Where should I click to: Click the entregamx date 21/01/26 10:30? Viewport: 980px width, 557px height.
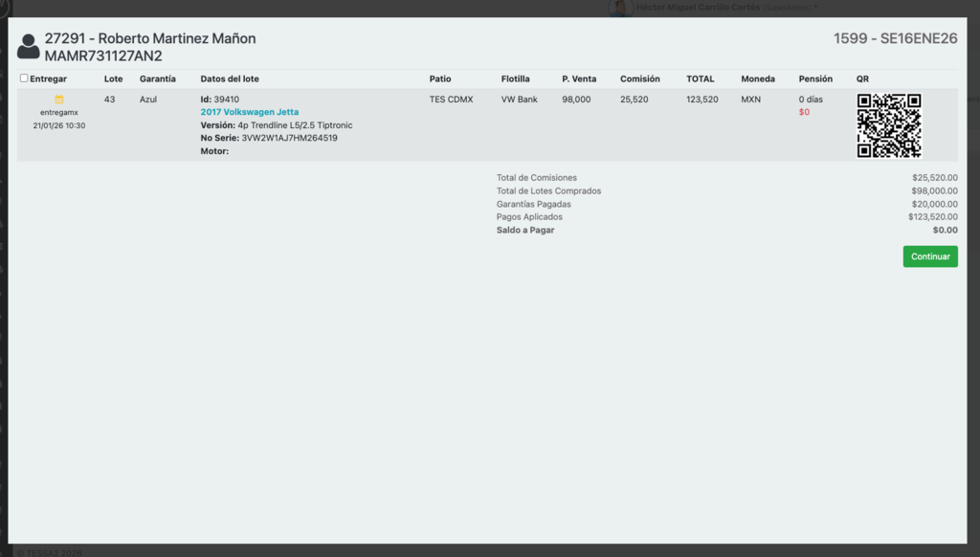pos(59,125)
